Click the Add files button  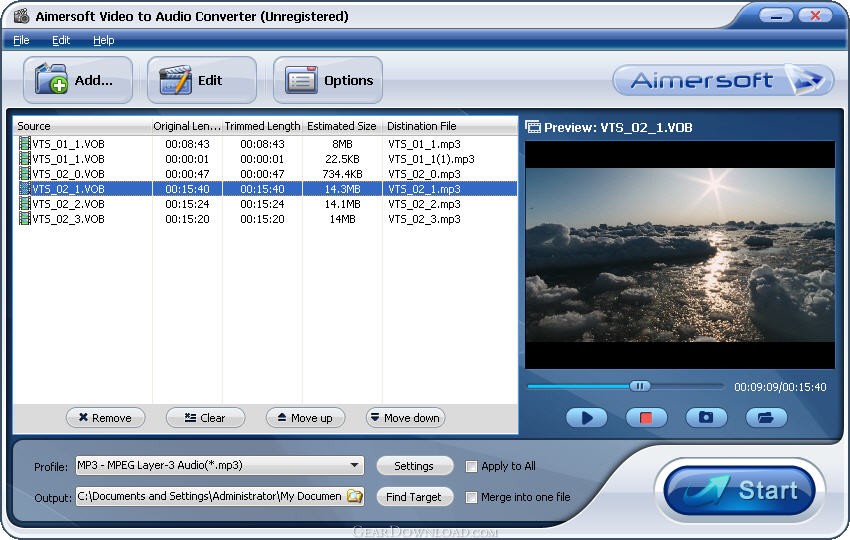point(78,80)
